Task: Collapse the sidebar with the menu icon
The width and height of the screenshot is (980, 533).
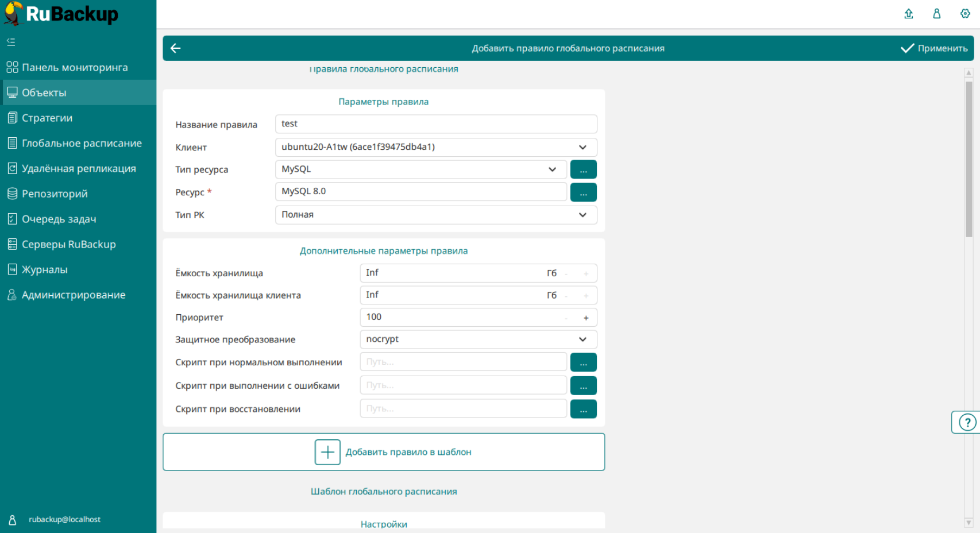Action: [x=11, y=42]
